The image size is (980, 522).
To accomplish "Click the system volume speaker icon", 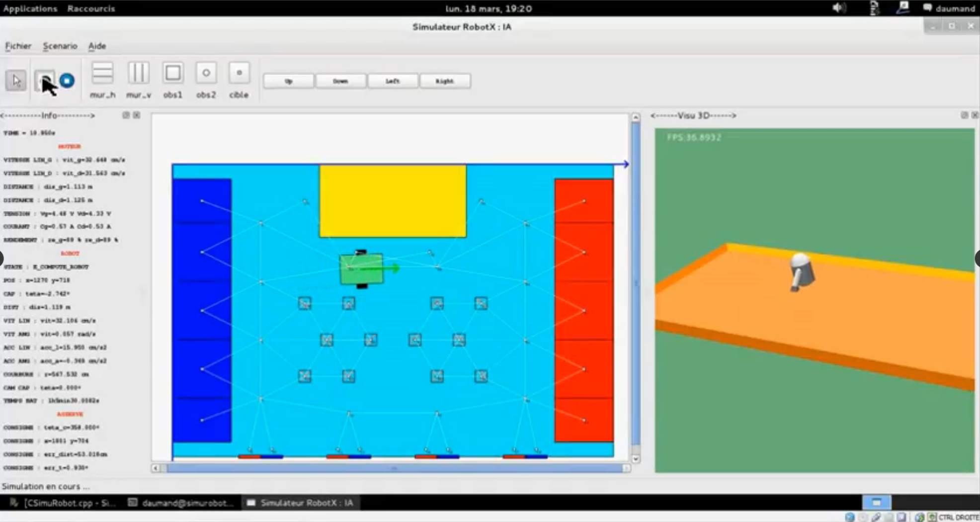I will (x=838, y=8).
